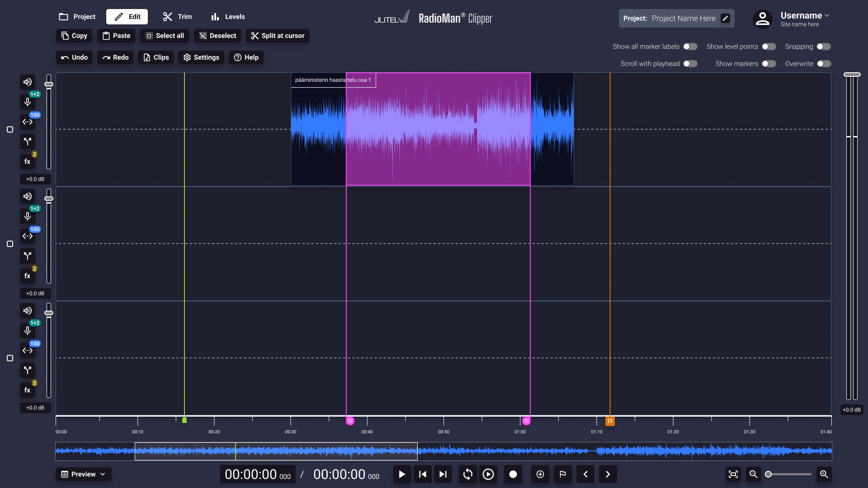Mute the first track speaker icon
Screen dimensions: 868x488
[x=28, y=82]
